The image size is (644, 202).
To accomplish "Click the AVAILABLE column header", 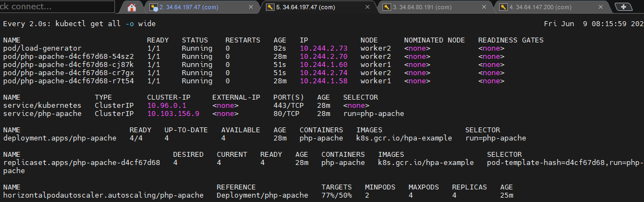I will tap(241, 130).
